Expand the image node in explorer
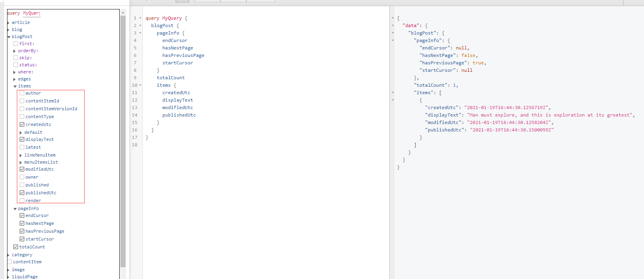 point(9,270)
